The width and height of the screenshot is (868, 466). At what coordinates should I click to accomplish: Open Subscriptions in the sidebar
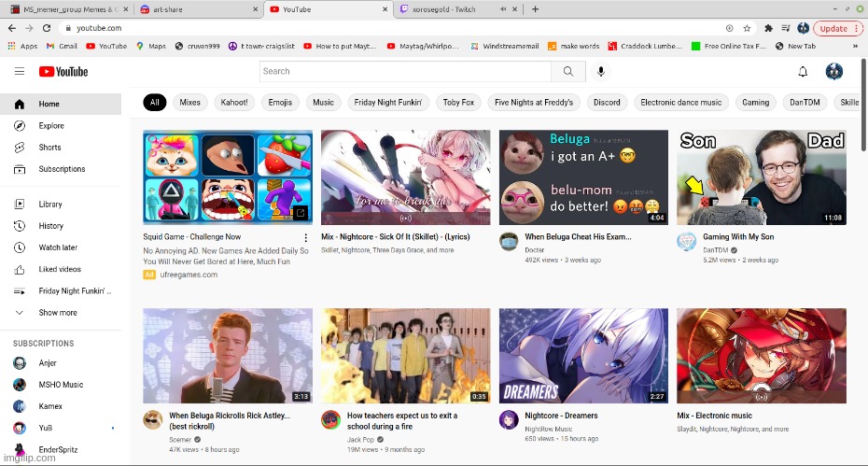(x=61, y=169)
